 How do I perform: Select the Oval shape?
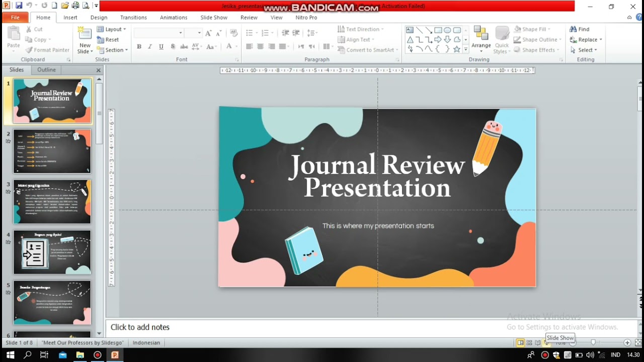pyautogui.click(x=447, y=30)
